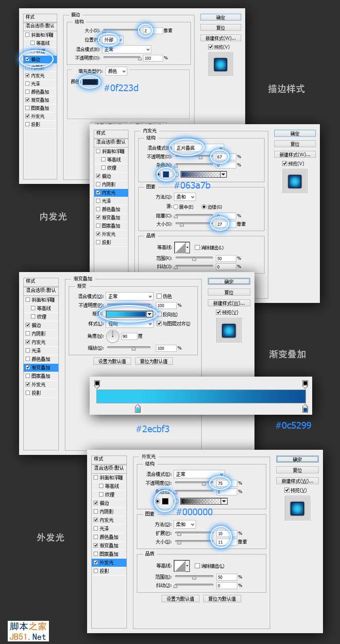Click 确定 button in 描边 dialog
Viewport: 340px width, 644px height.
point(220,18)
